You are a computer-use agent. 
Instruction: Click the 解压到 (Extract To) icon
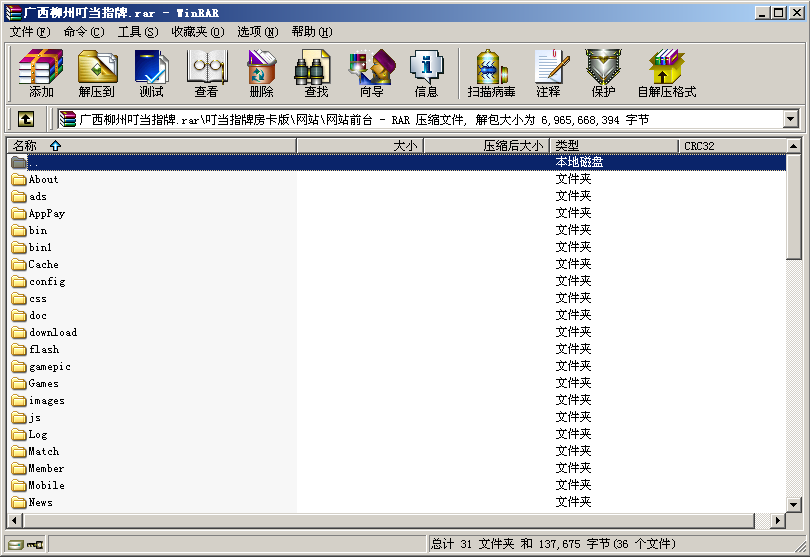coord(97,74)
